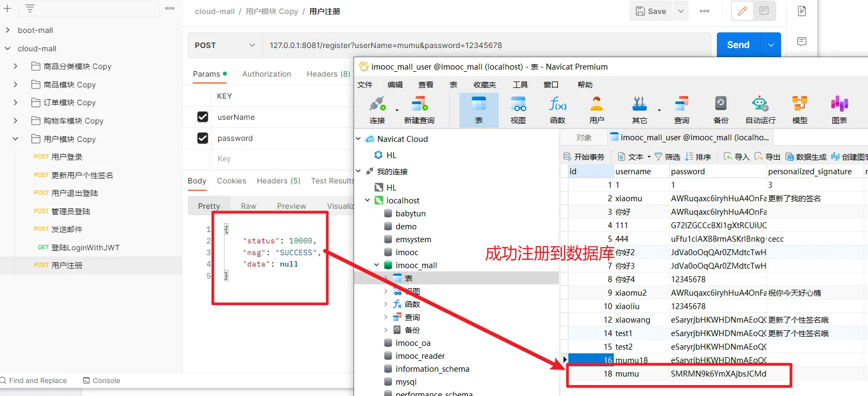
Task: Open the 编辑 menu in Navicat
Action: click(395, 85)
